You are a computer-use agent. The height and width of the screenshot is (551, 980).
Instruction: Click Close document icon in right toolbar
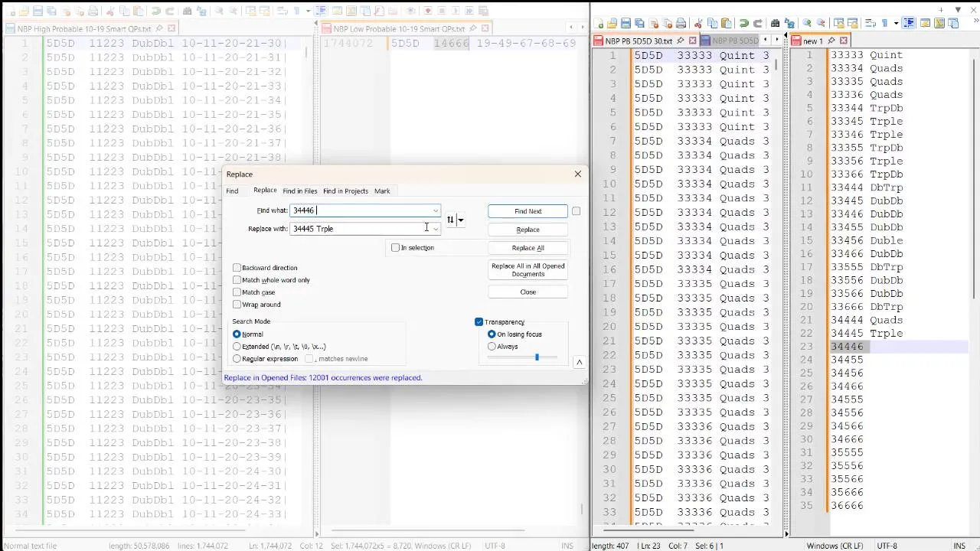654,23
